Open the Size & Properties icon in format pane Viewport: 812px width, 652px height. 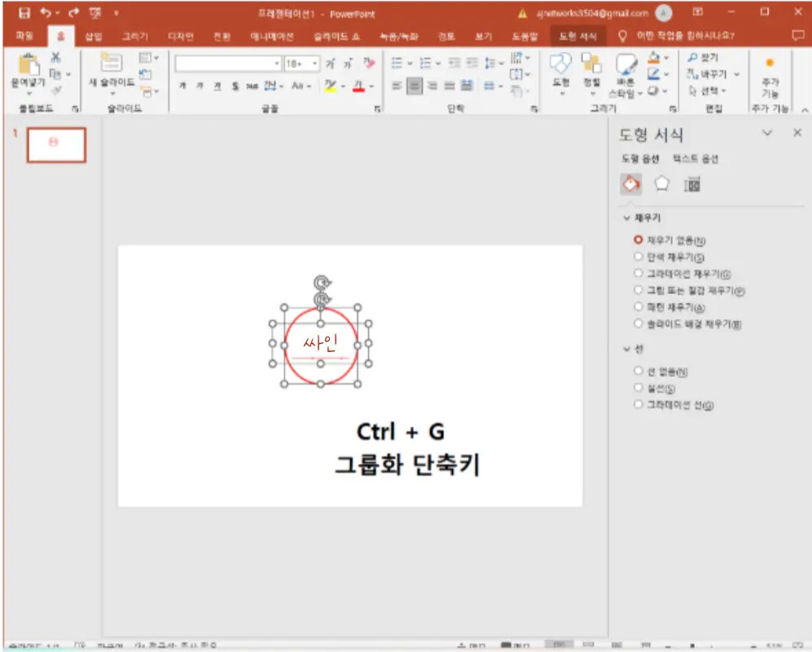(692, 184)
